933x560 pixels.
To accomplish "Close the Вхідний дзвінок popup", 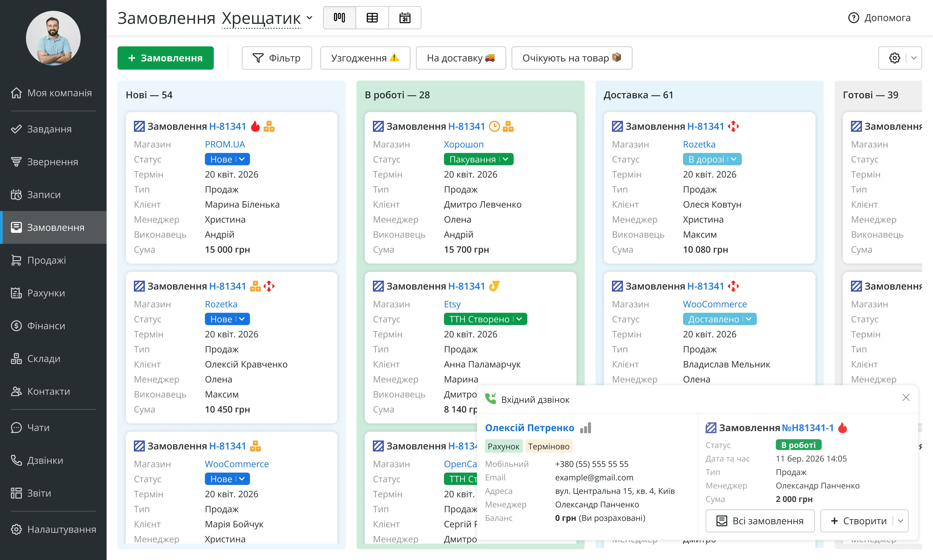I will 906,397.
